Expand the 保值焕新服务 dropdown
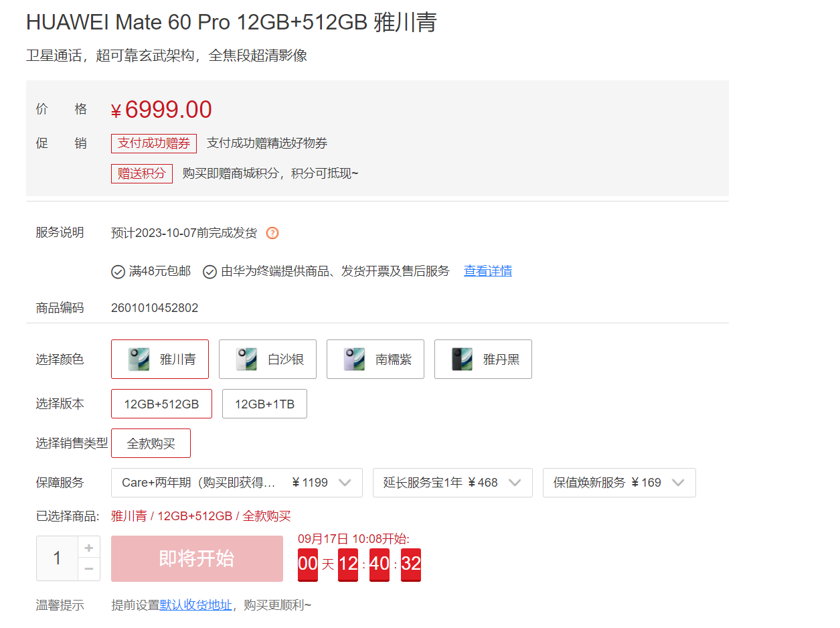 [619, 483]
